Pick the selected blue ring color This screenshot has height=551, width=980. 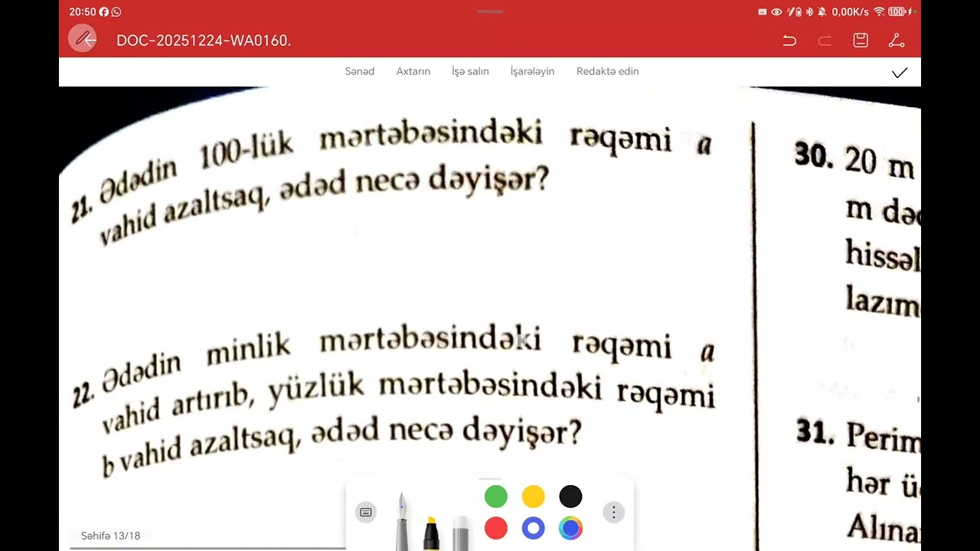(534, 528)
